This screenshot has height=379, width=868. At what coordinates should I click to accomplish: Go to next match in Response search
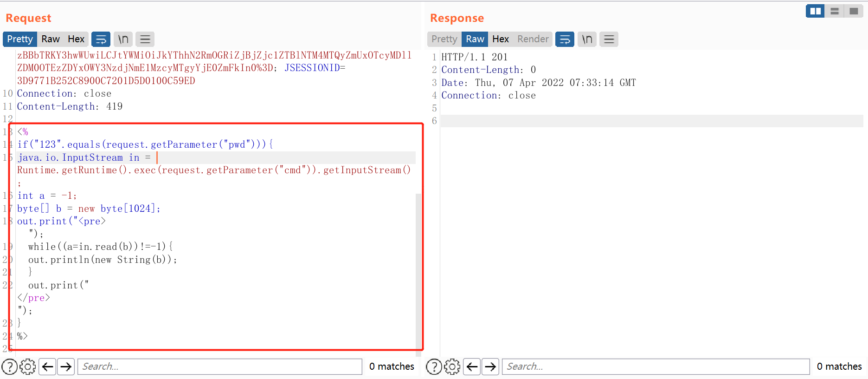(x=490, y=367)
